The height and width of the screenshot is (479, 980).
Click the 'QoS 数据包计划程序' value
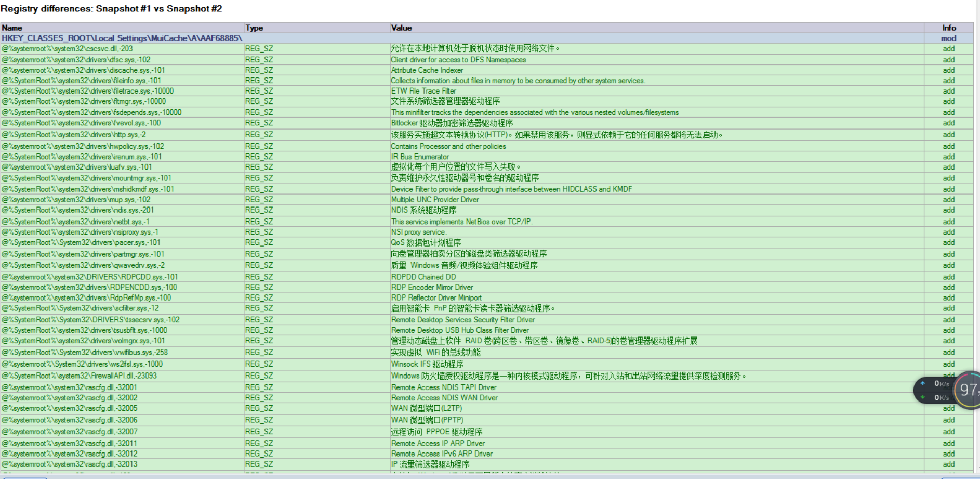click(426, 242)
